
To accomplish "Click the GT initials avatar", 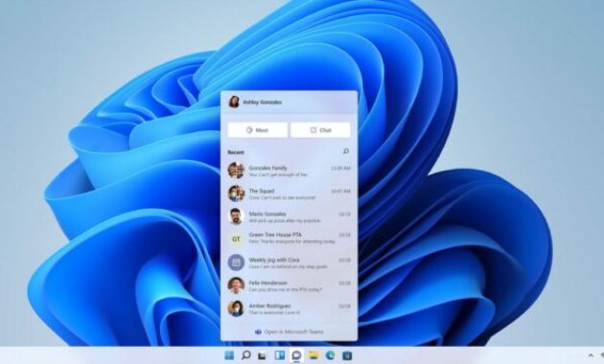I will (x=236, y=239).
